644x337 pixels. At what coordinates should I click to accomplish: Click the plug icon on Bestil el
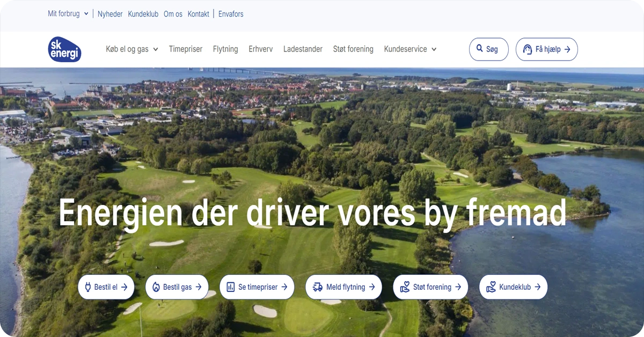tap(88, 287)
